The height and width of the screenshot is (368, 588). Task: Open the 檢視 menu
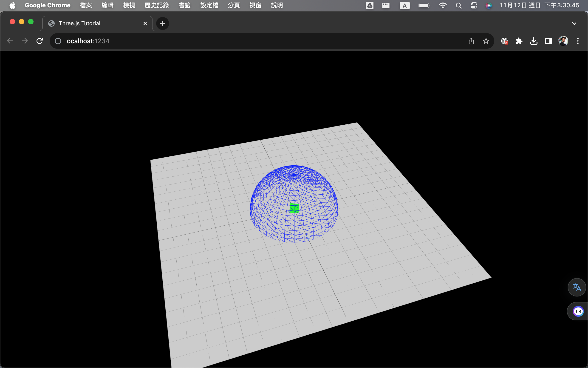coord(129,5)
